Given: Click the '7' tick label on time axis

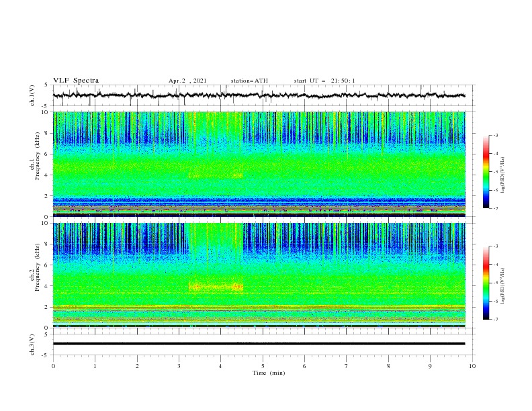Looking at the screenshot, I should coord(347,366).
